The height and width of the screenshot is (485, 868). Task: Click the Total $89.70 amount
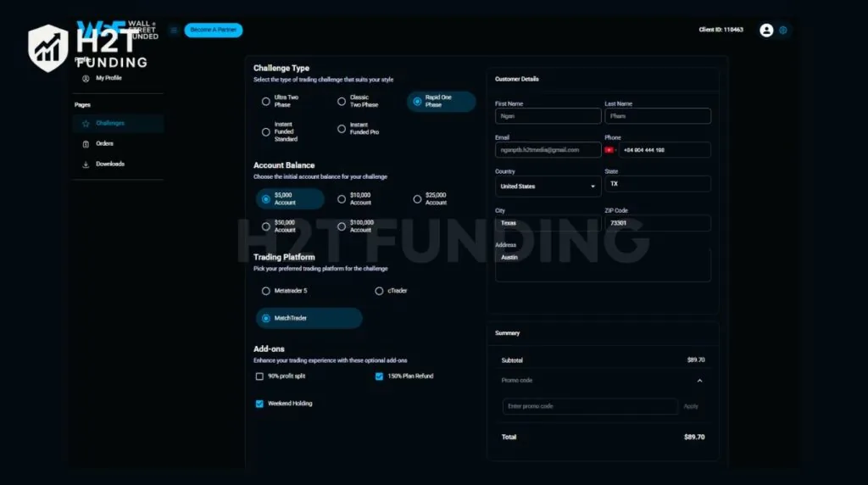(694, 437)
